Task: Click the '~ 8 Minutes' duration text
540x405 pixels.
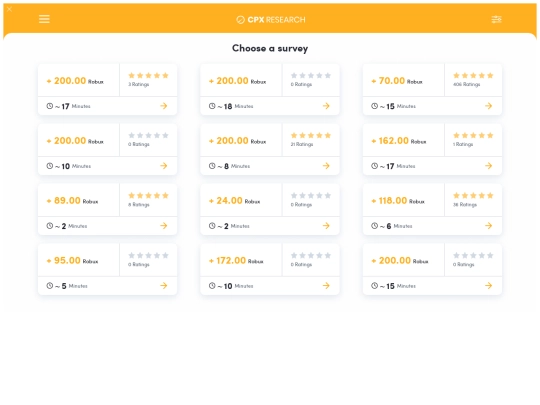Action: (x=233, y=166)
